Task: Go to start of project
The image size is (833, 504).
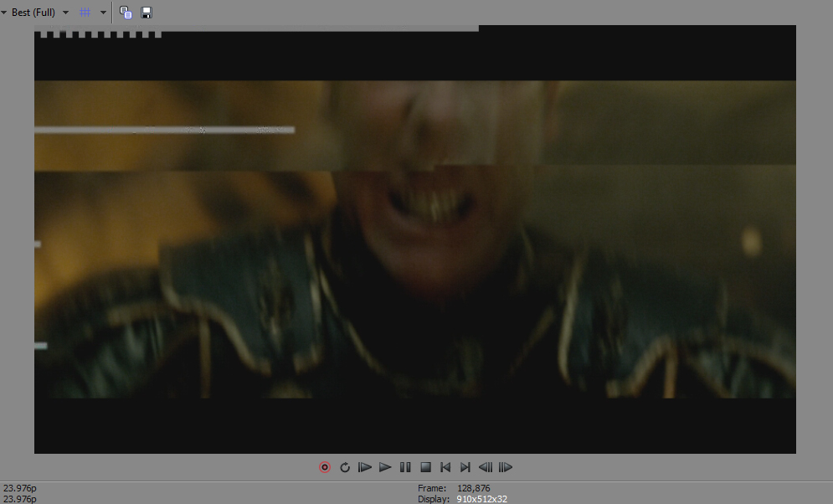Action: click(445, 467)
